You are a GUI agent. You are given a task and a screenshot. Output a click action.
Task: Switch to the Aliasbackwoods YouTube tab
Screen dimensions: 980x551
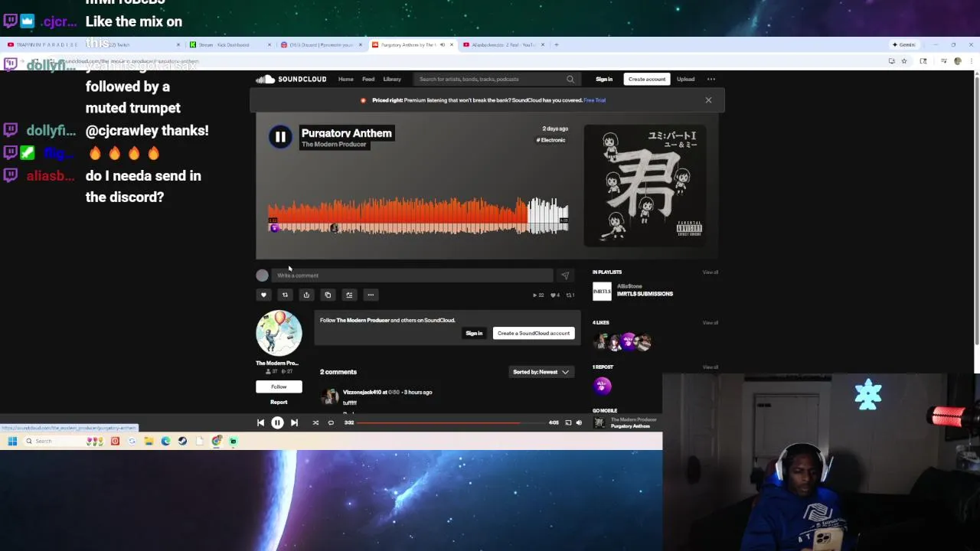[x=503, y=44]
